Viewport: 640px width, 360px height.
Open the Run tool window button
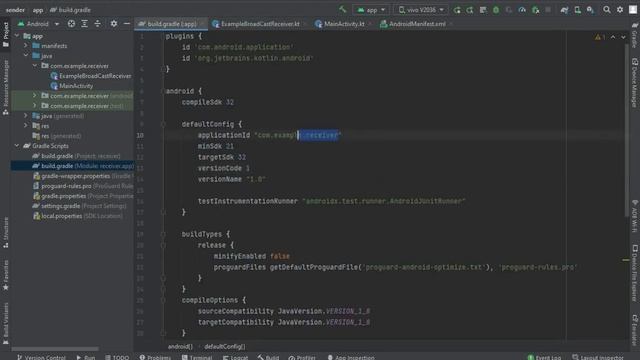[x=85, y=357]
